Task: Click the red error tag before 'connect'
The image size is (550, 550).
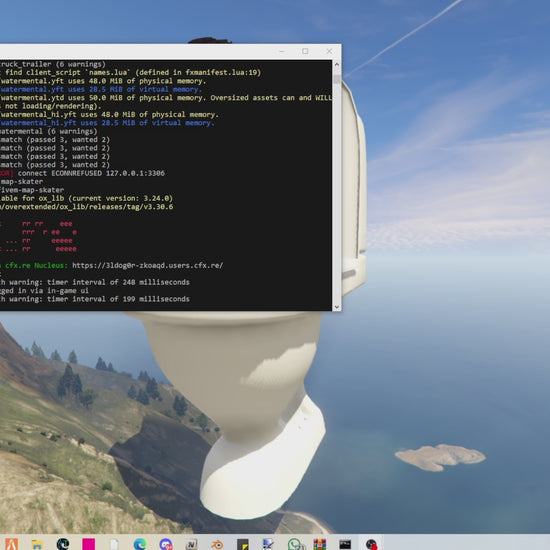Action: 7,173
